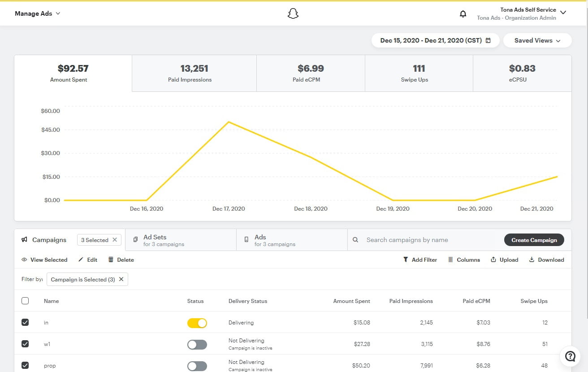Uncheck the 'prop' campaign checkbox
588x372 pixels.
(x=25, y=365)
